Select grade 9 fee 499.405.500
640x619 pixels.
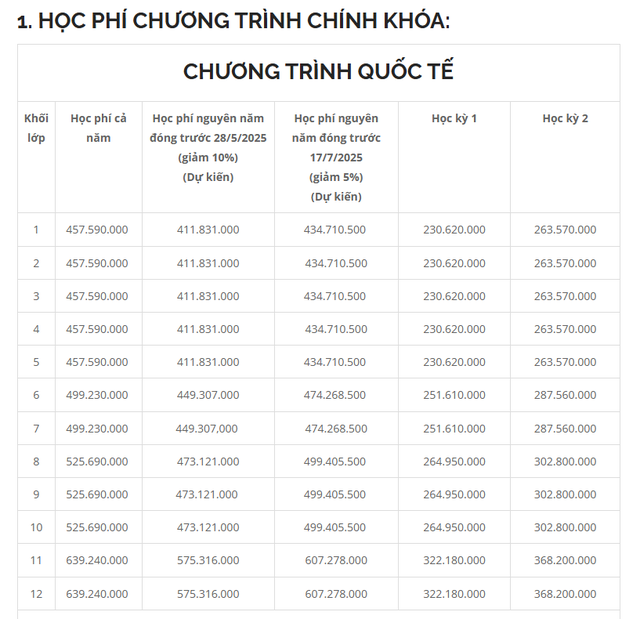pos(336,494)
